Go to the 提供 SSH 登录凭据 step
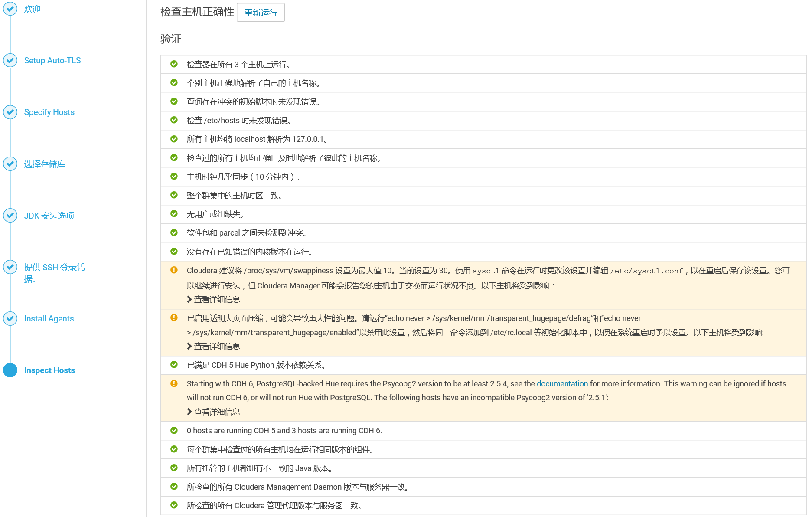 (54, 273)
